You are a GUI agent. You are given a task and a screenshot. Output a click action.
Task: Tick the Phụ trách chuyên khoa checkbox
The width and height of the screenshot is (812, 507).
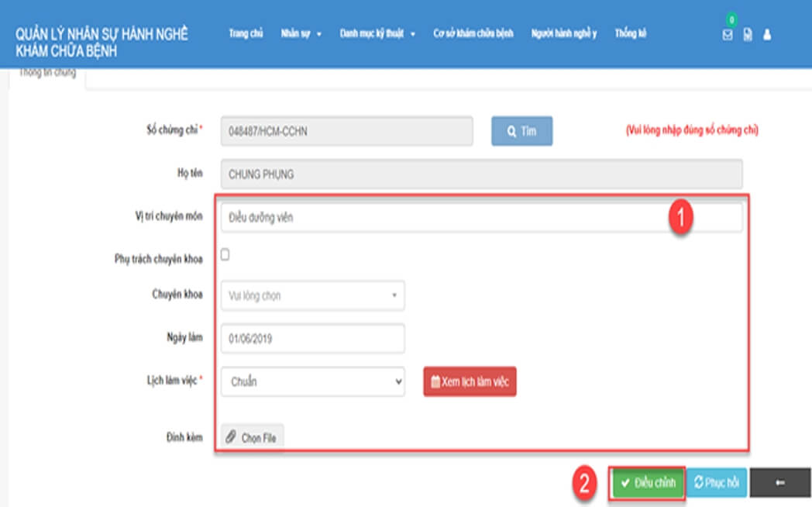point(225,254)
